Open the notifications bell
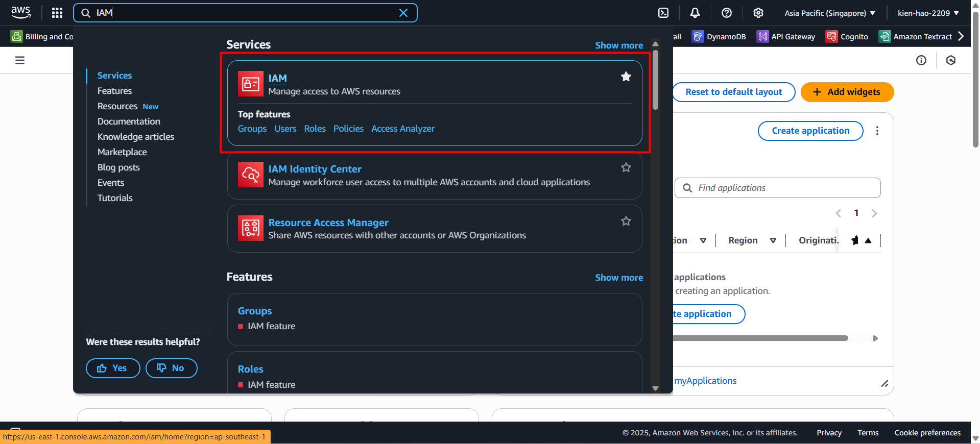Screen dimensions: 980x444 695,13
